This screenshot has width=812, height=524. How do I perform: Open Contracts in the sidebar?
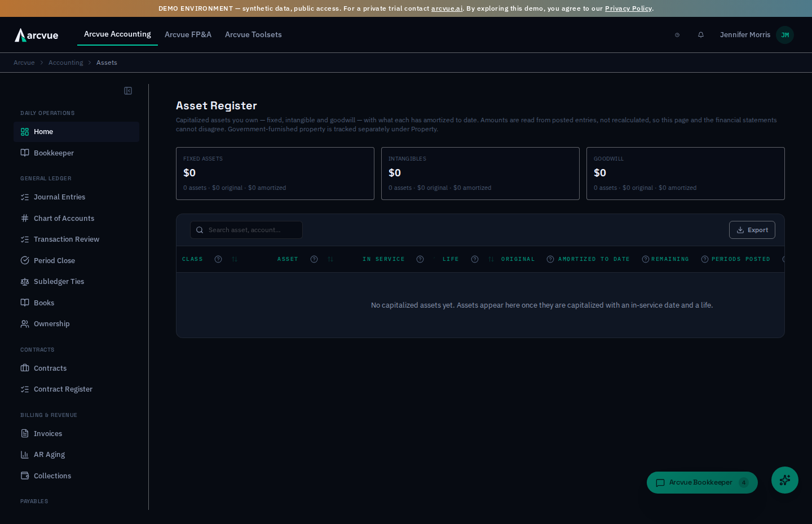point(76,368)
